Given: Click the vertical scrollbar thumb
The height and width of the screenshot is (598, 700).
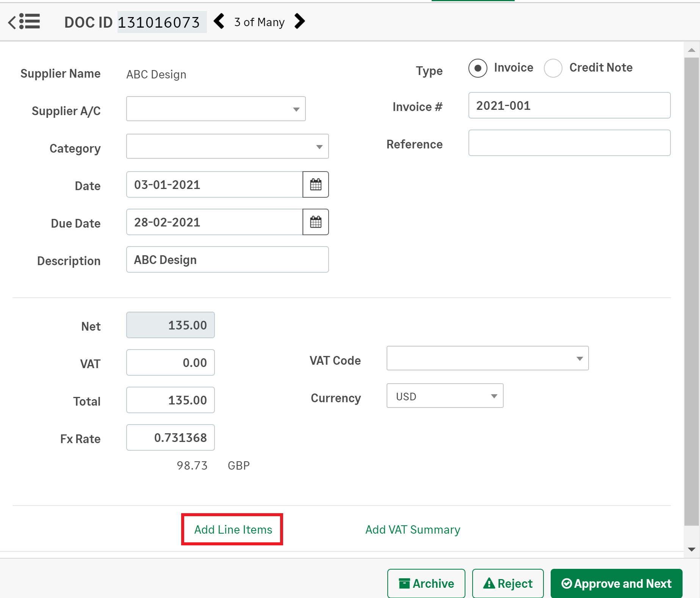Looking at the screenshot, I should [x=692, y=292].
